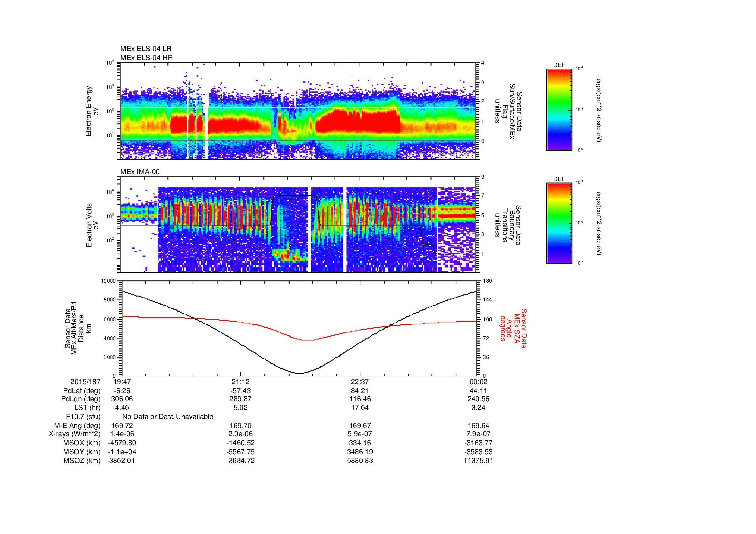Click the 'MEx ELS-04 LR' title text
Image resolution: width=756 pixels, height=534 pixels.
click(146, 49)
